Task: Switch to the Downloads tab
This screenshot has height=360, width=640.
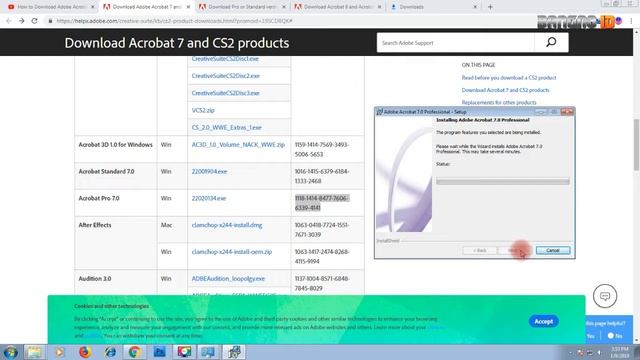Action: (433, 7)
